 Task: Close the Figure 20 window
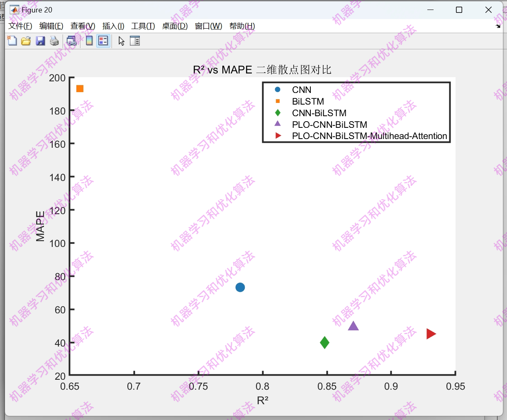488,10
